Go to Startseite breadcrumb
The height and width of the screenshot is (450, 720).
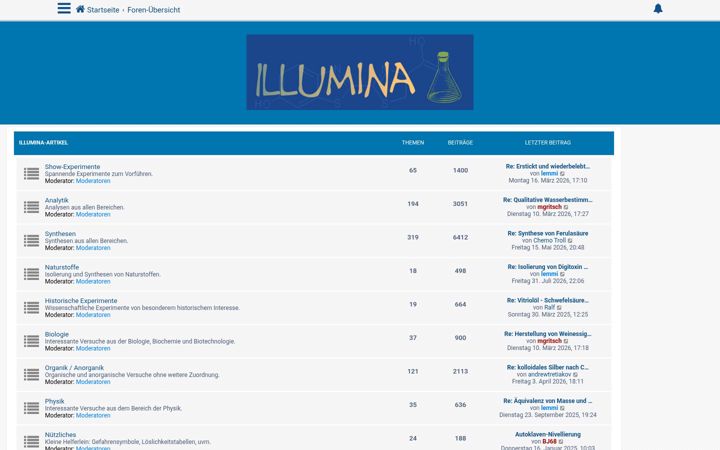(103, 10)
